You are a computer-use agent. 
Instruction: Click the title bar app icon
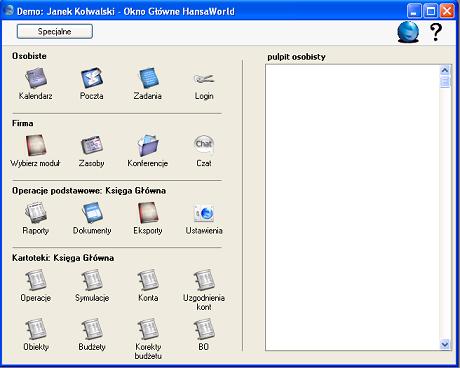(8, 10)
